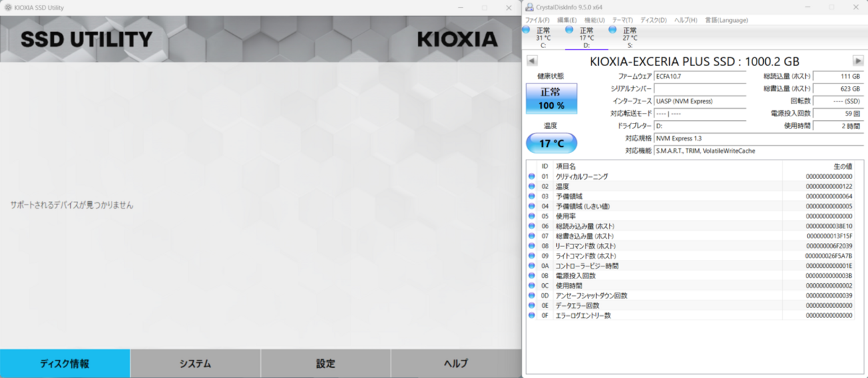Viewport: 868px width, 378px height.
Task: Click status orb for 0B 電源投入回数 row
Action: (x=532, y=276)
